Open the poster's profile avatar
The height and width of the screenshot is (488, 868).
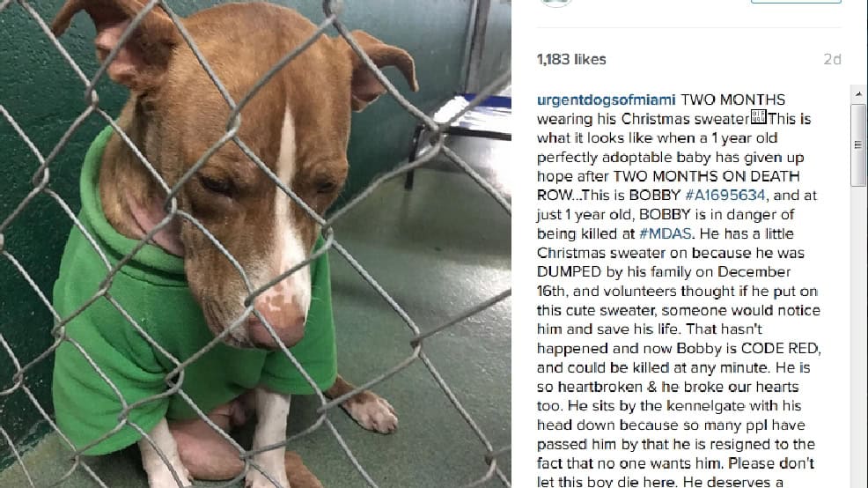[x=555, y=3]
